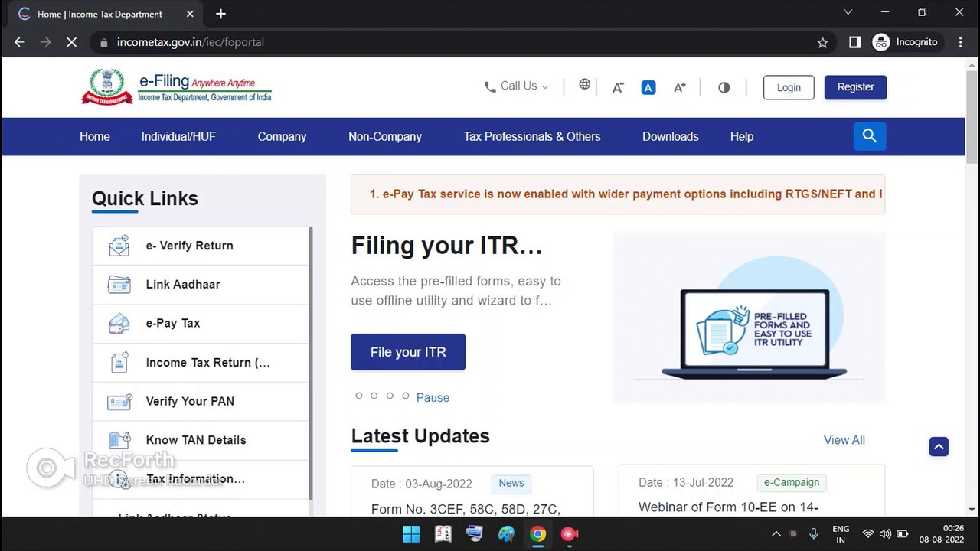Screen dimensions: 980x551
Task: Open the browser side panel icon
Action: (x=855, y=42)
